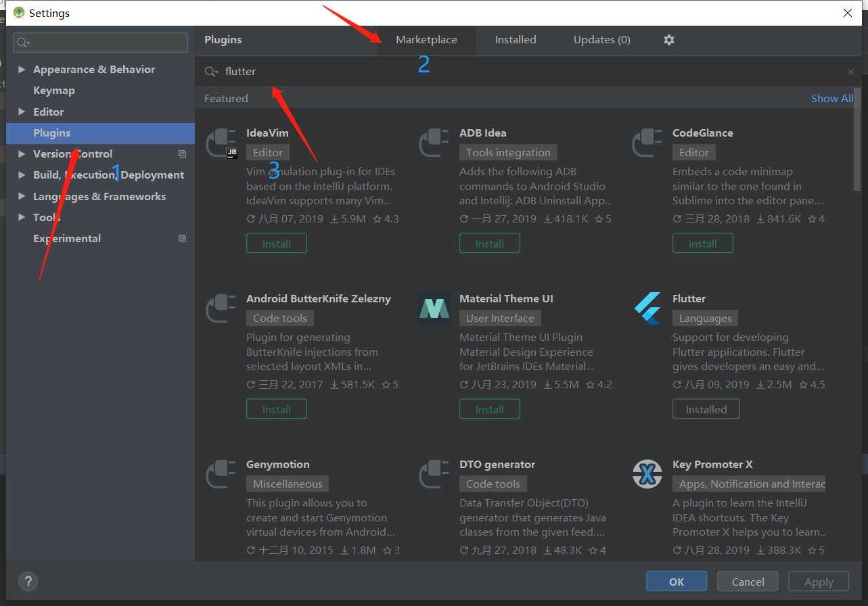Viewport: 868px width, 606px height.
Task: Confirm settings with the OK button
Action: tap(677, 582)
